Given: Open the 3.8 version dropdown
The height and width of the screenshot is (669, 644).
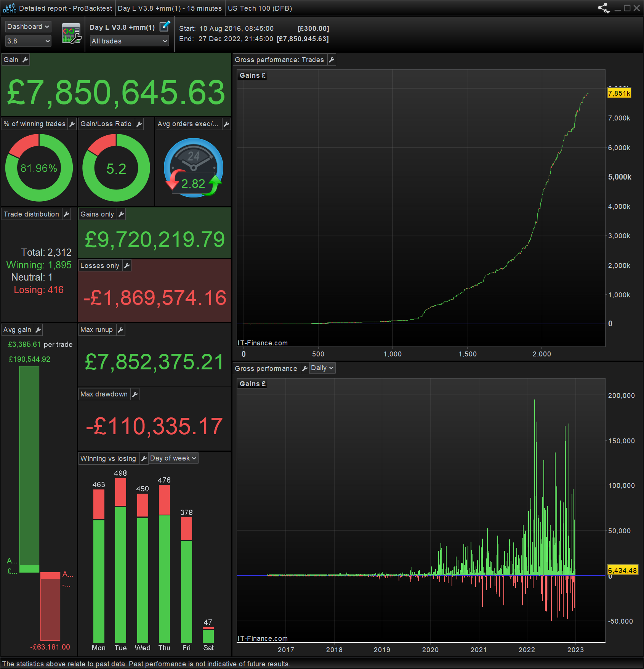Looking at the screenshot, I should tap(28, 41).
